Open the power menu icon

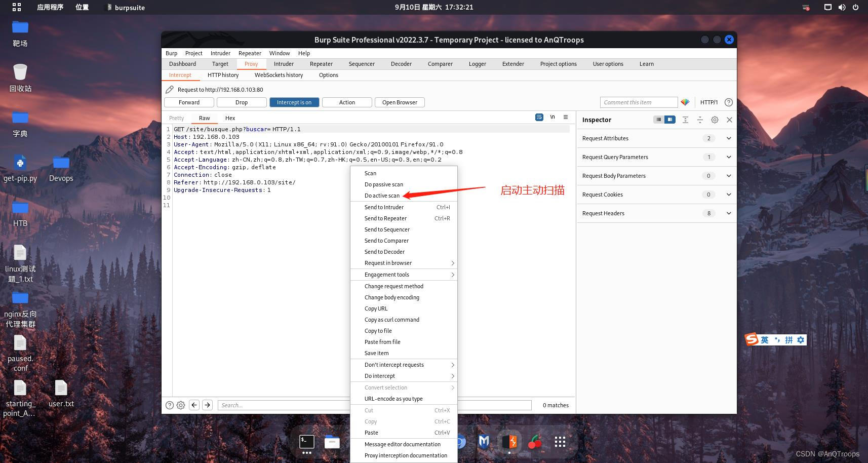tap(855, 7)
